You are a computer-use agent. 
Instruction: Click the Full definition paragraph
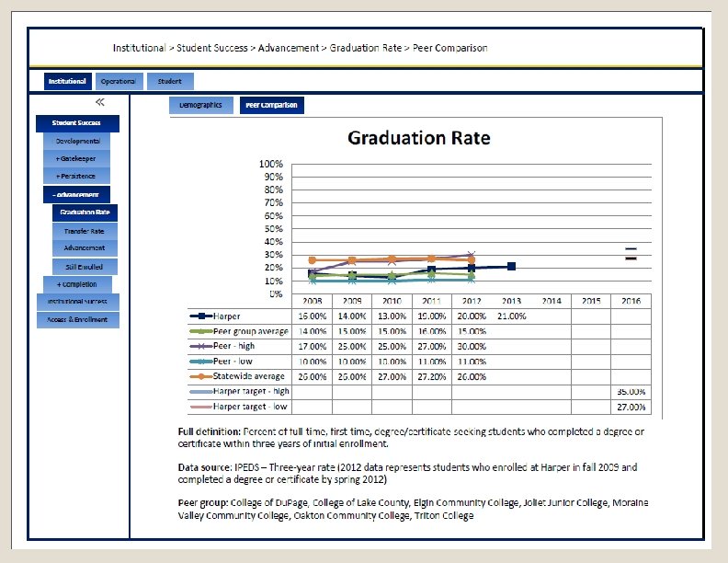pos(411,438)
